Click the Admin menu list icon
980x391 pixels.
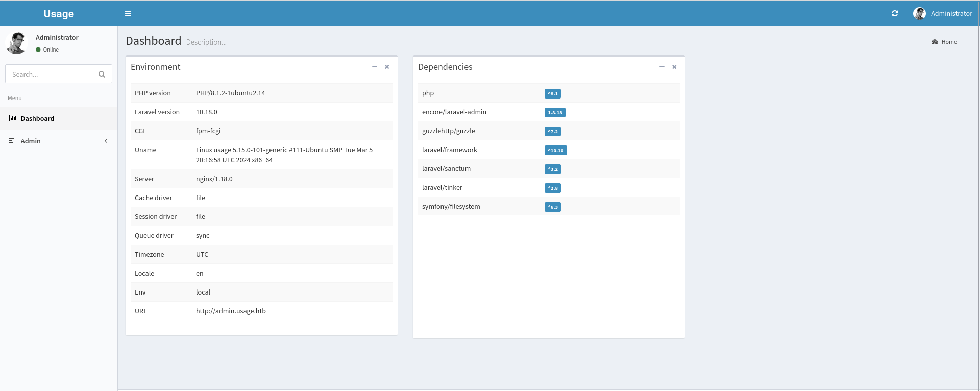13,141
